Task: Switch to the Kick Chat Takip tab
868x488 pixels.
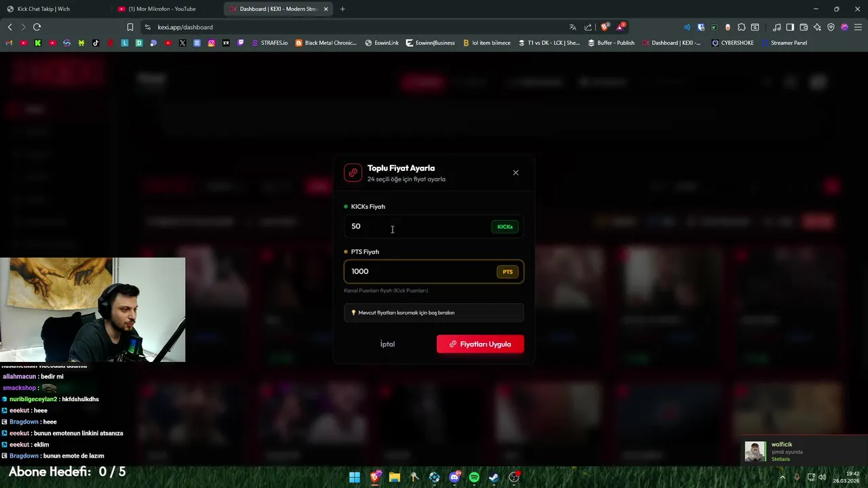Action: coord(54,9)
